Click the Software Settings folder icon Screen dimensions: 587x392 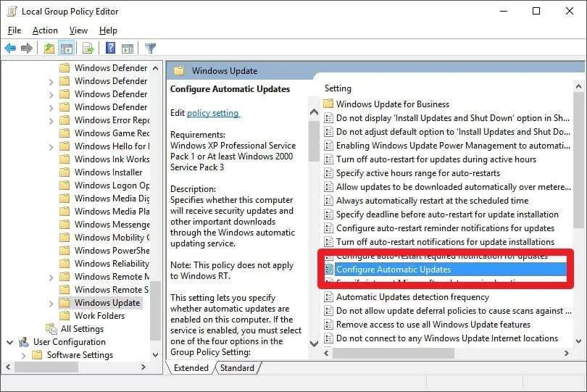37,355
